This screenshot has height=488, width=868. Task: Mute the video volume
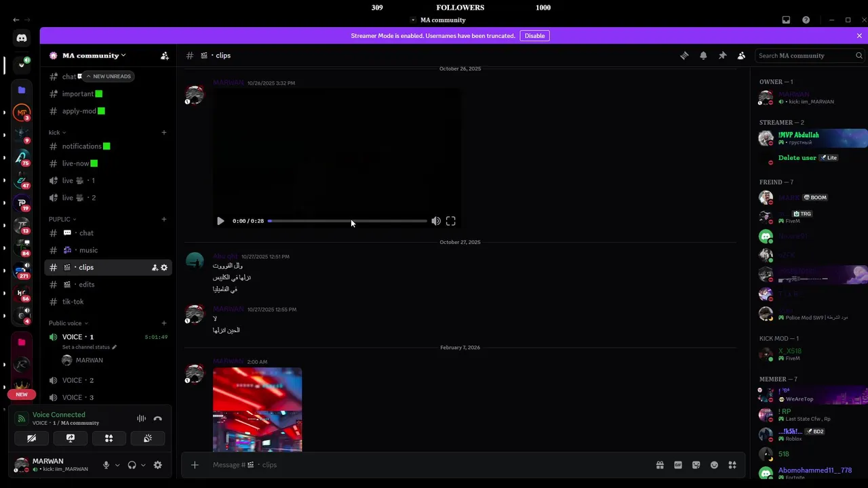pyautogui.click(x=436, y=221)
